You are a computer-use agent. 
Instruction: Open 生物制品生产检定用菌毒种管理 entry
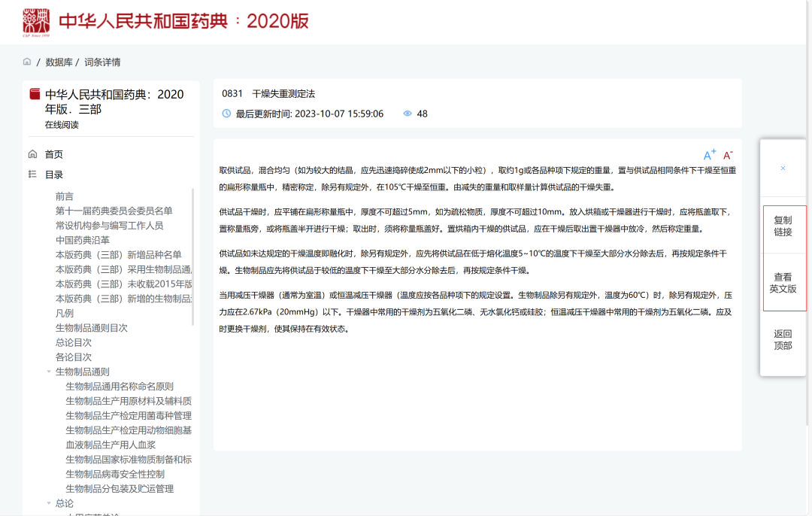(x=129, y=415)
